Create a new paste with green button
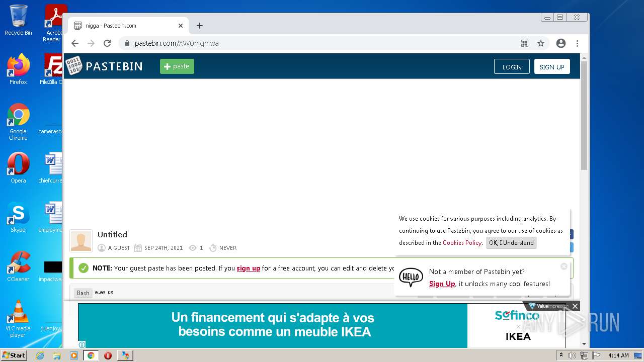The image size is (644, 362). point(177,66)
